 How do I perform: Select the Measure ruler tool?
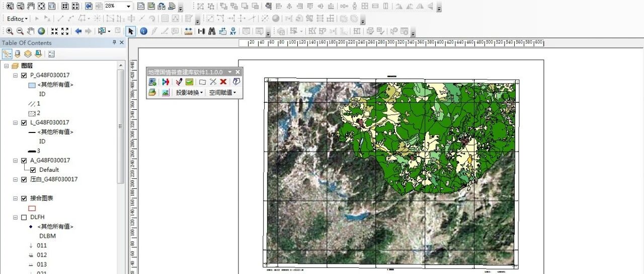189,31
